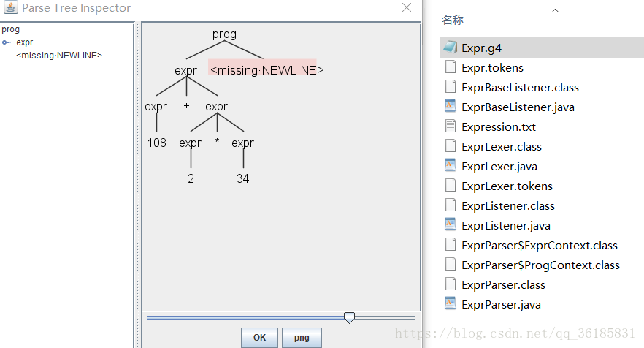This screenshot has width=644, height=348.
Task: Click the ExprLexer.class file icon
Action: (x=451, y=146)
